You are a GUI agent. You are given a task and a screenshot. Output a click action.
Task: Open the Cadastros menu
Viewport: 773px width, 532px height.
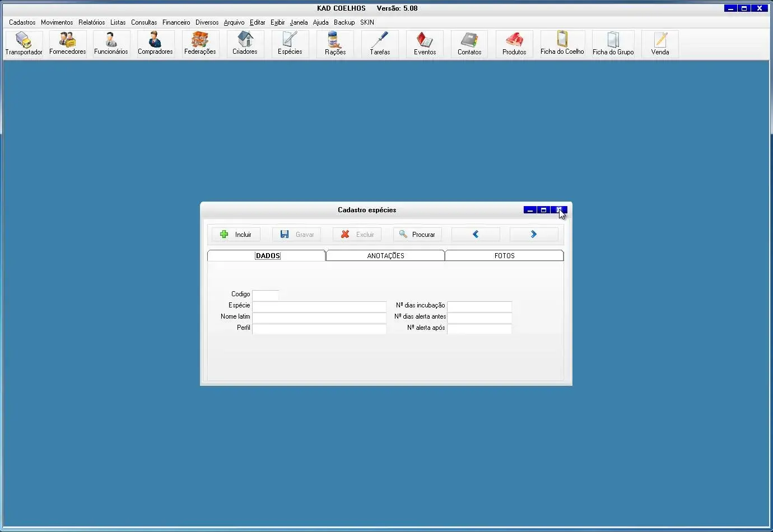22,22
